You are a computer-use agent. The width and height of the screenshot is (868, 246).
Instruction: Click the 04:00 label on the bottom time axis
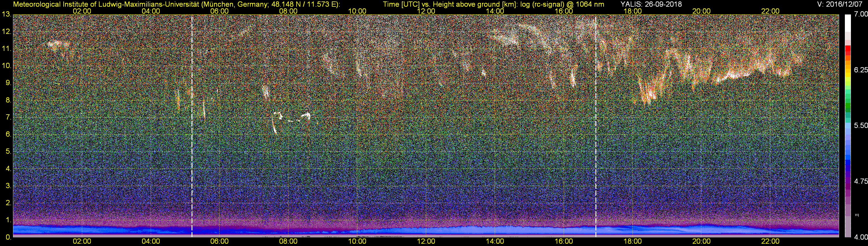151,241
